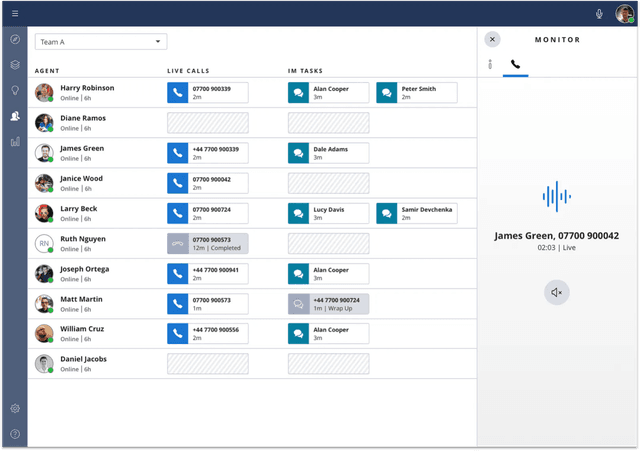Click the microphone icon in the top bar

point(600,13)
